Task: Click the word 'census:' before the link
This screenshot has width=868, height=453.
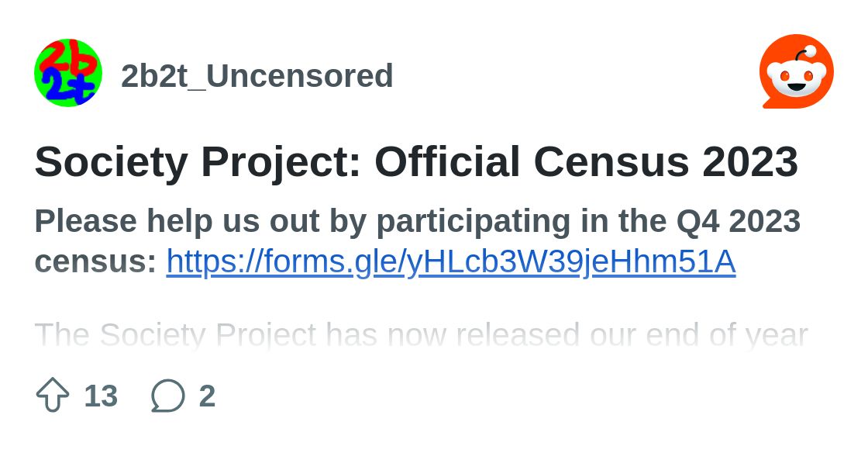Action: [x=95, y=262]
